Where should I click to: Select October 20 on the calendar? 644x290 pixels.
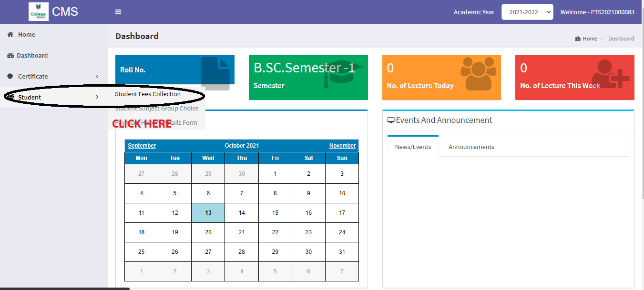pyautogui.click(x=208, y=232)
